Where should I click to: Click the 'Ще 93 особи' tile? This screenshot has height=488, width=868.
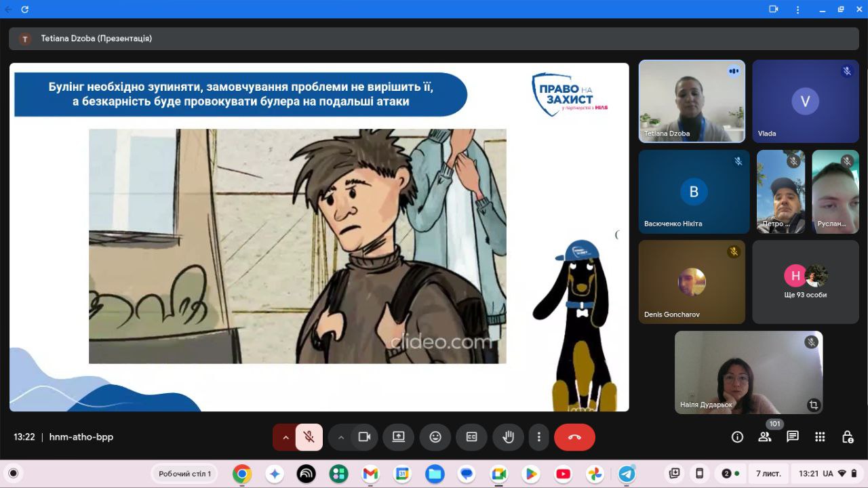tap(805, 282)
